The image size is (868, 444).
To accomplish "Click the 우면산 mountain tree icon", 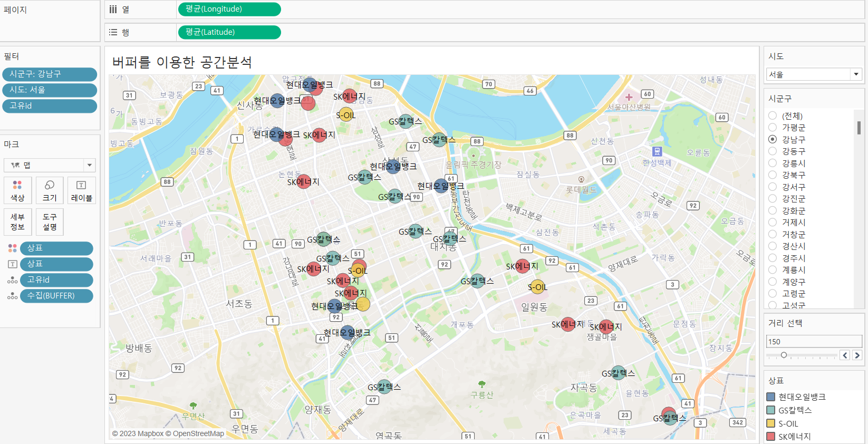I will (x=193, y=406).
